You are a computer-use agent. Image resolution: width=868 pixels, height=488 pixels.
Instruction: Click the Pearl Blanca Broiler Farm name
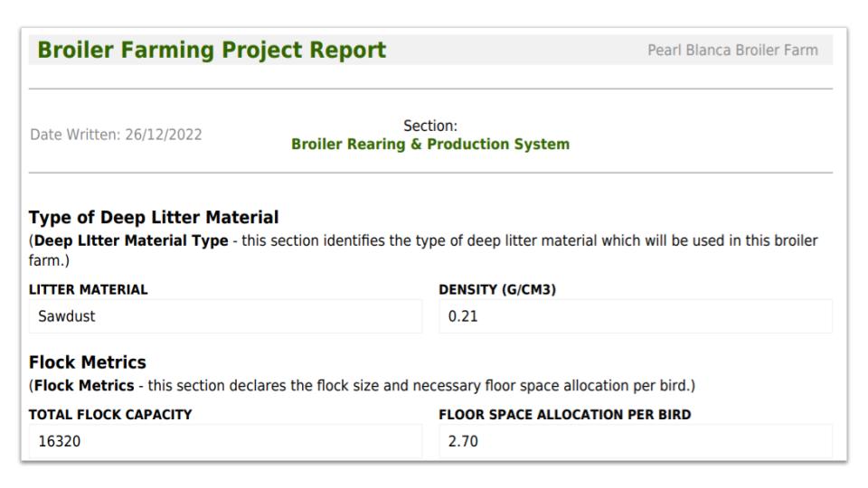click(732, 51)
